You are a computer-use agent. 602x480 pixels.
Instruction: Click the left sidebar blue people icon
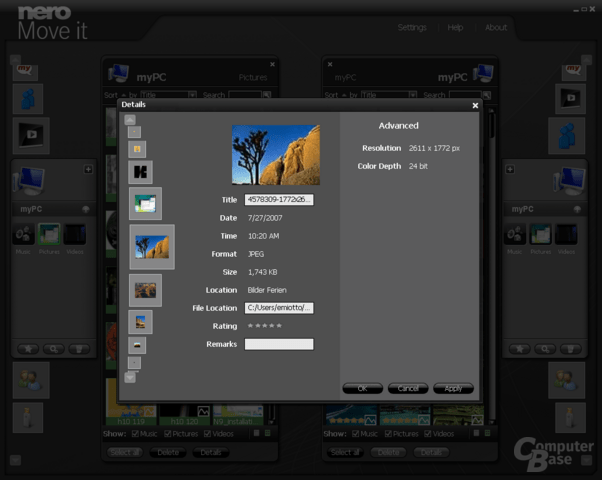click(x=28, y=99)
